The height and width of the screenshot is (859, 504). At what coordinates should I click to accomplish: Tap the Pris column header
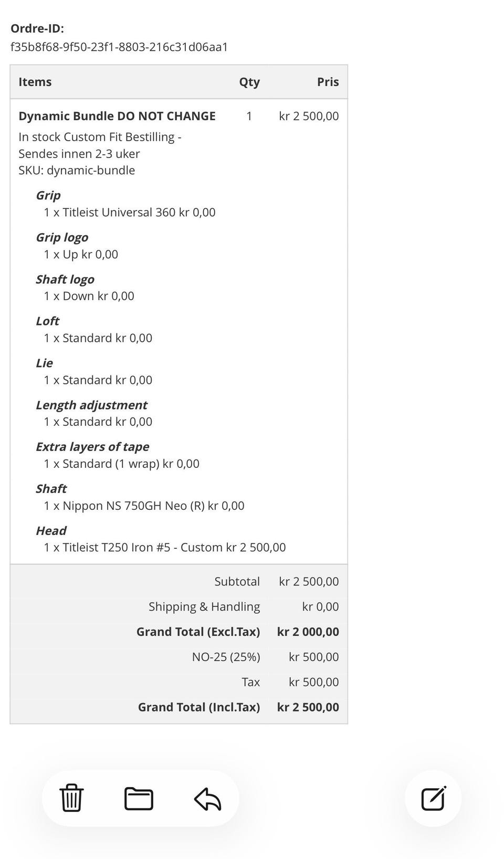click(x=328, y=82)
